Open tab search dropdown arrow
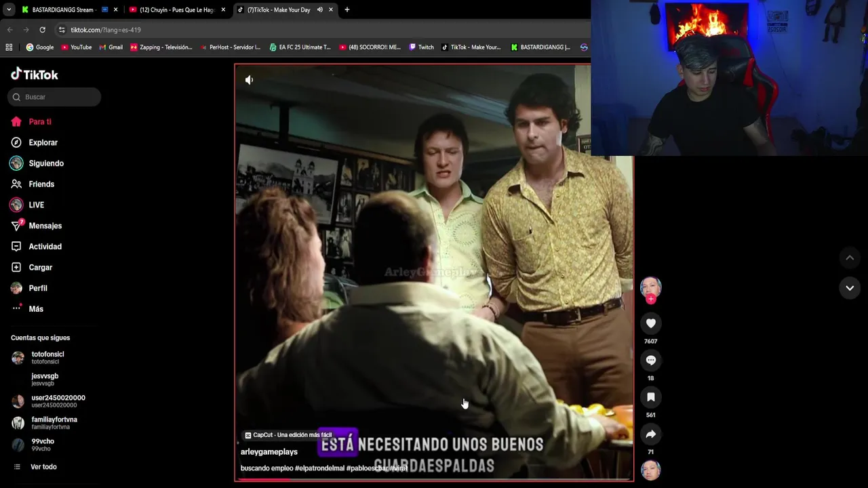868x488 pixels. click(9, 9)
